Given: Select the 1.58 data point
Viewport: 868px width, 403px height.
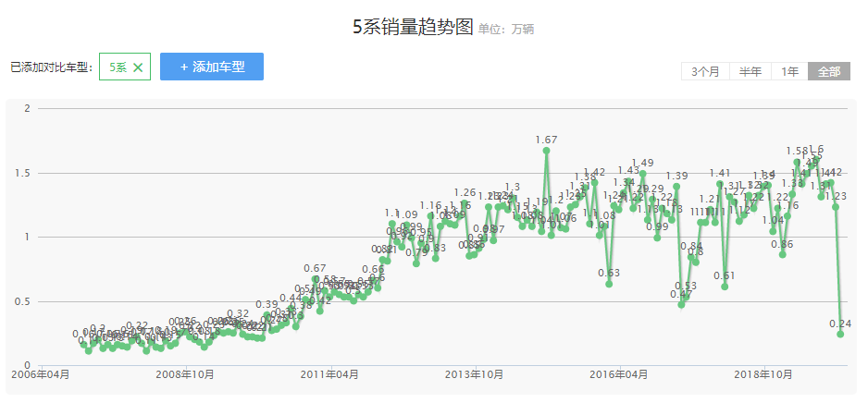Looking at the screenshot, I should [x=797, y=162].
